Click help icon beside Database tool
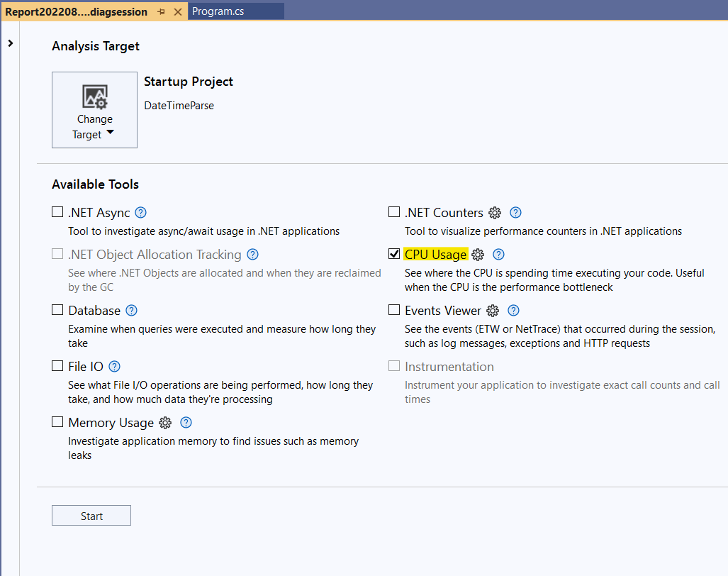This screenshot has height=576, width=728. pos(131,311)
